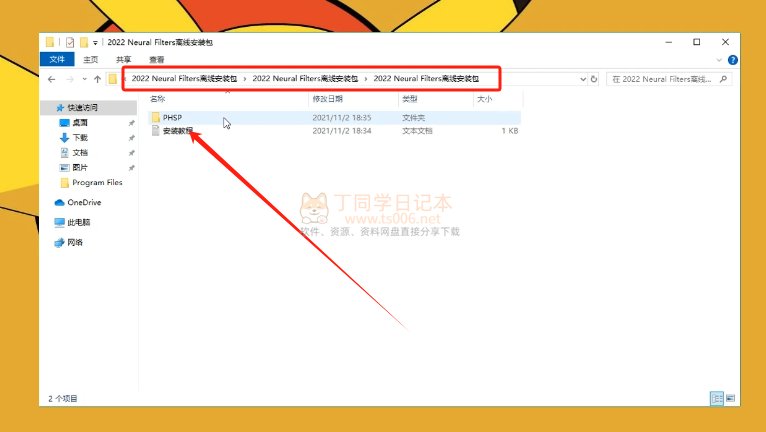
Task: Click the date 2021/11/2 18:34
Action: coord(341,131)
